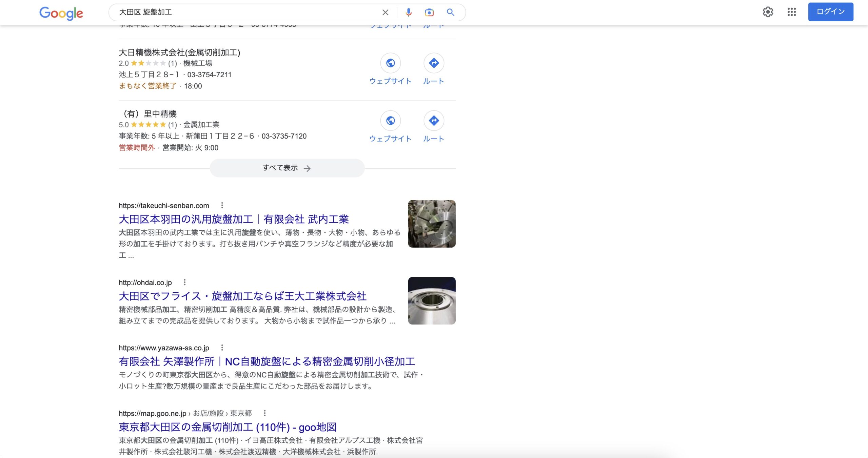
Task: Open the three-dot menu beside takeuchi-senban.com
Action: tap(222, 205)
